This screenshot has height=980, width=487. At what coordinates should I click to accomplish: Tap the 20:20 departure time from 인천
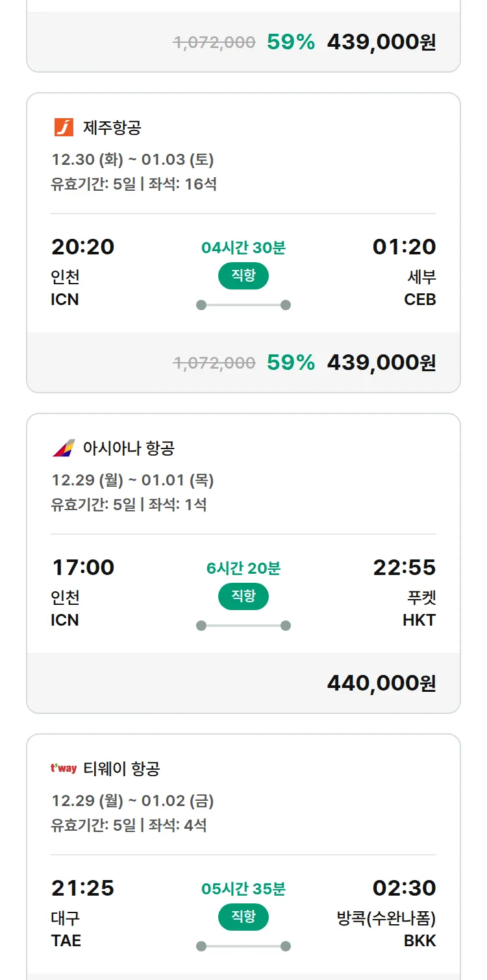tap(82, 247)
